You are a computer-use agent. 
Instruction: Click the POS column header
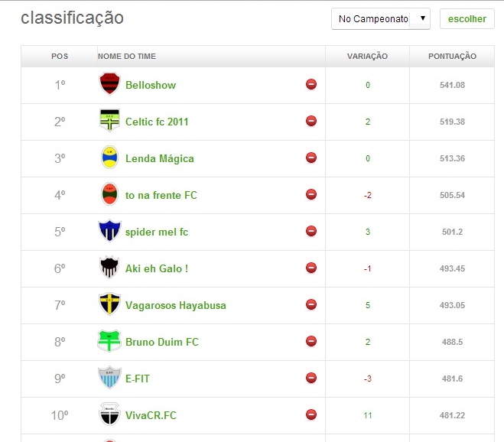point(60,57)
